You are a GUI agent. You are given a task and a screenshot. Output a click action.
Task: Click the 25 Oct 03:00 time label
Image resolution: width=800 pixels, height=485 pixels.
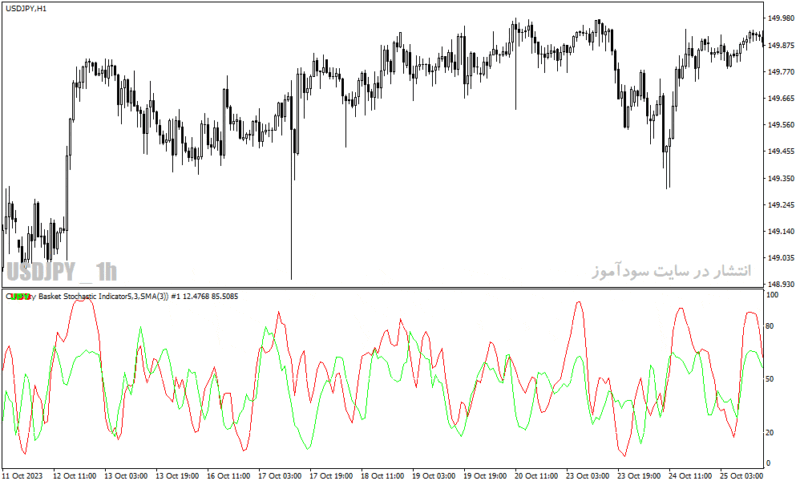pyautogui.click(x=741, y=476)
